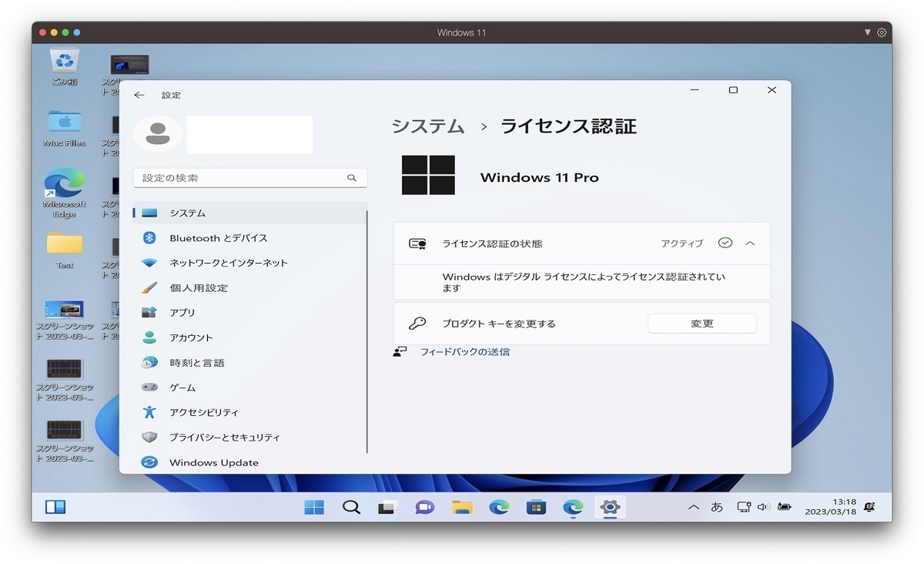Screen dimensions: 924x564
Task: Click the feedback person icon
Action: 400,351
